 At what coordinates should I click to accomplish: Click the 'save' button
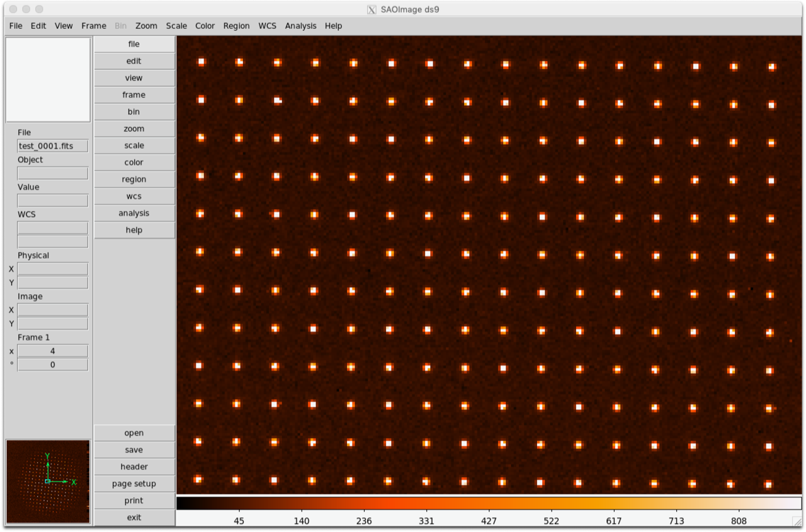[x=134, y=450]
